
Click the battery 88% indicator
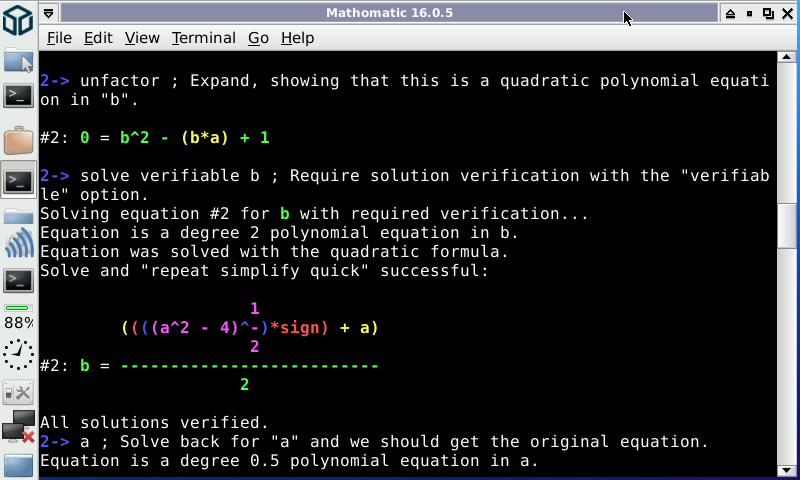(18, 316)
